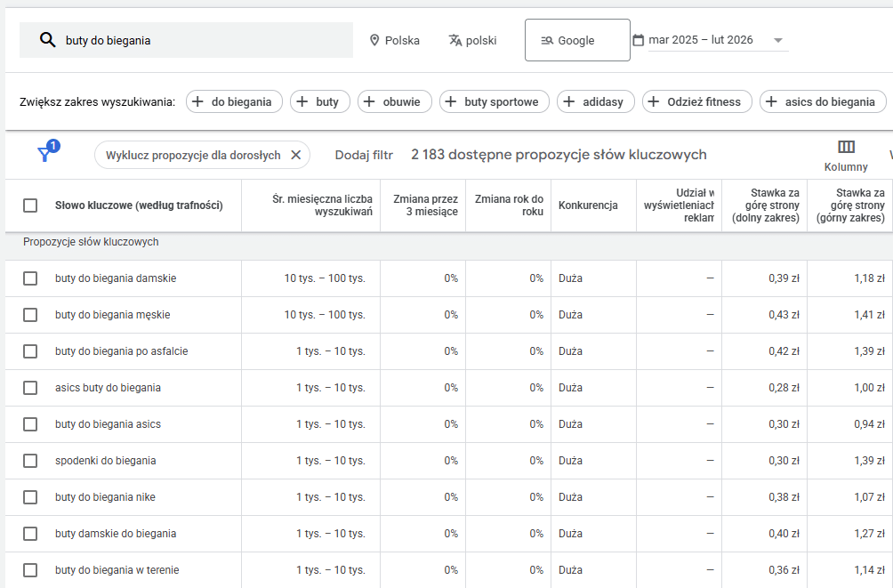This screenshot has width=893, height=588.
Task: Click the keyword search field 'buty do biegania'
Action: pyautogui.click(x=186, y=40)
